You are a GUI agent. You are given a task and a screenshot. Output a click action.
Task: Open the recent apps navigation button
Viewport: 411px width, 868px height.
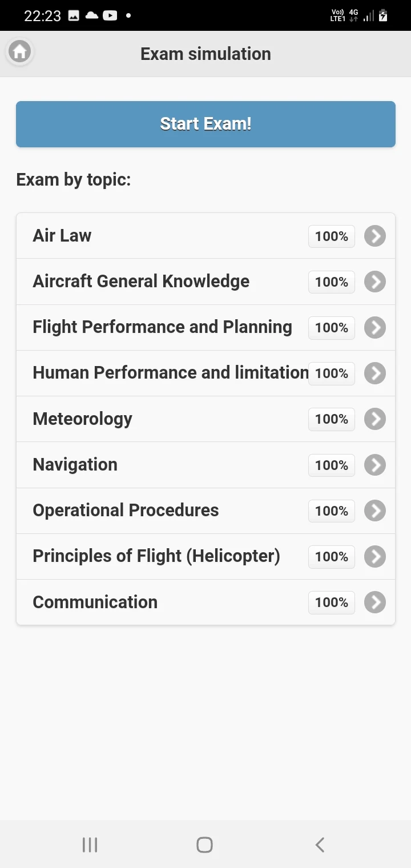tap(90, 845)
